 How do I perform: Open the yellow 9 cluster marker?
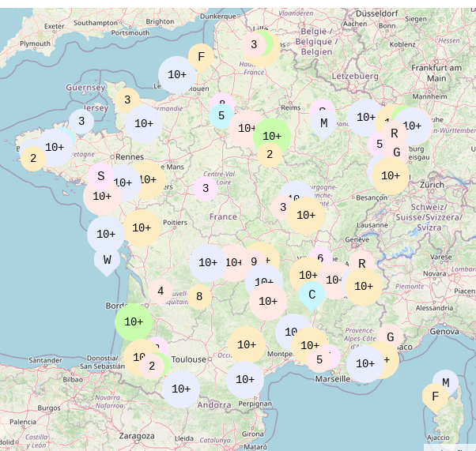[254, 261]
